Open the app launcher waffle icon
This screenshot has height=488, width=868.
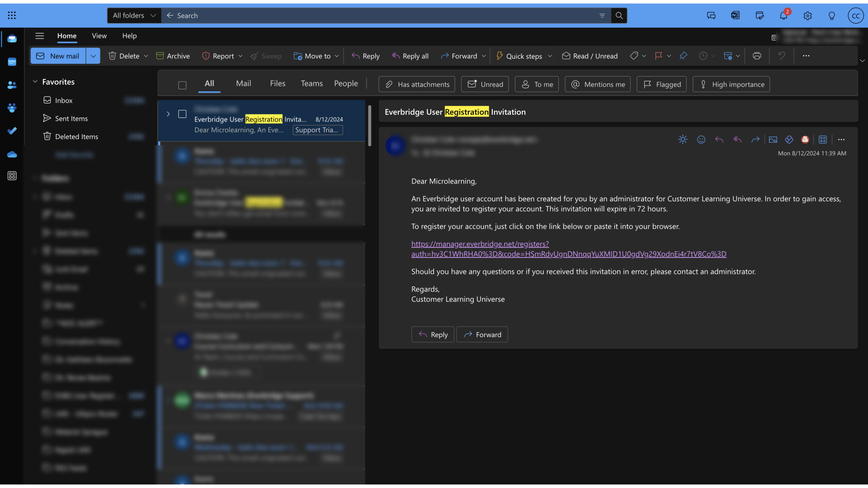tap(12, 15)
